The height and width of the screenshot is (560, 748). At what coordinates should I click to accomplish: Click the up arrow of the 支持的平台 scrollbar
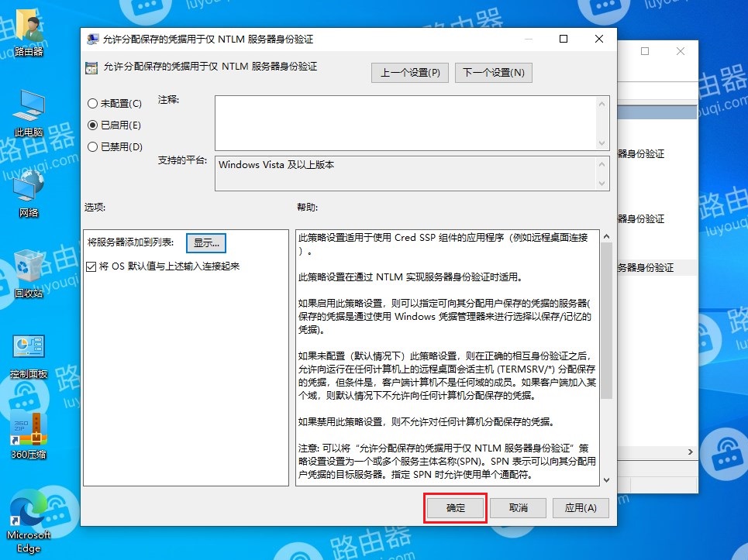click(602, 164)
